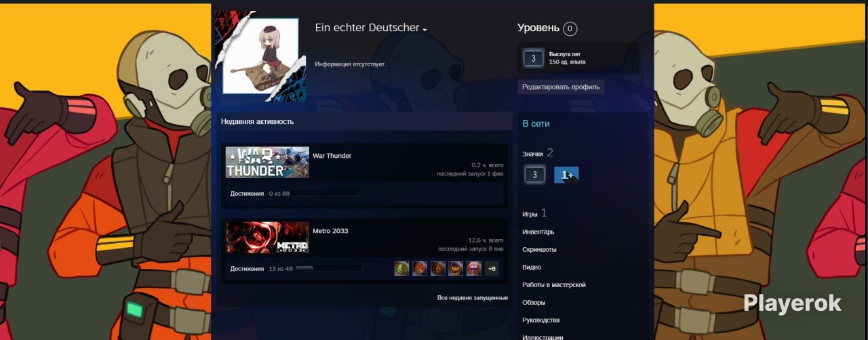Open the Скриншоты link
Screen dimensions: 868x340
(539, 249)
